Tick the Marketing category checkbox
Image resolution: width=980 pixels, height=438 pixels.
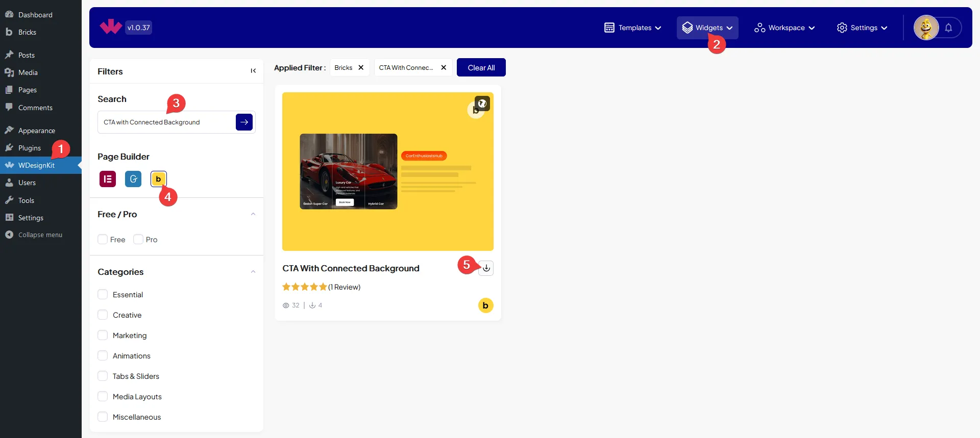[x=103, y=336]
